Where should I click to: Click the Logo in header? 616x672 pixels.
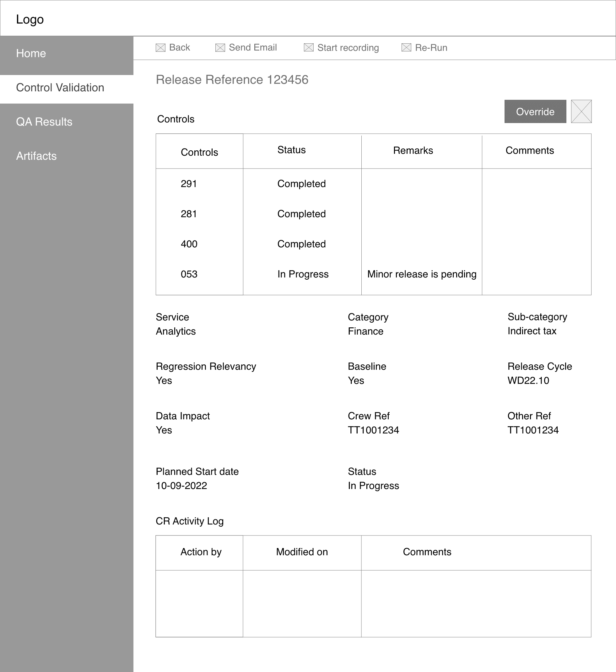click(30, 19)
